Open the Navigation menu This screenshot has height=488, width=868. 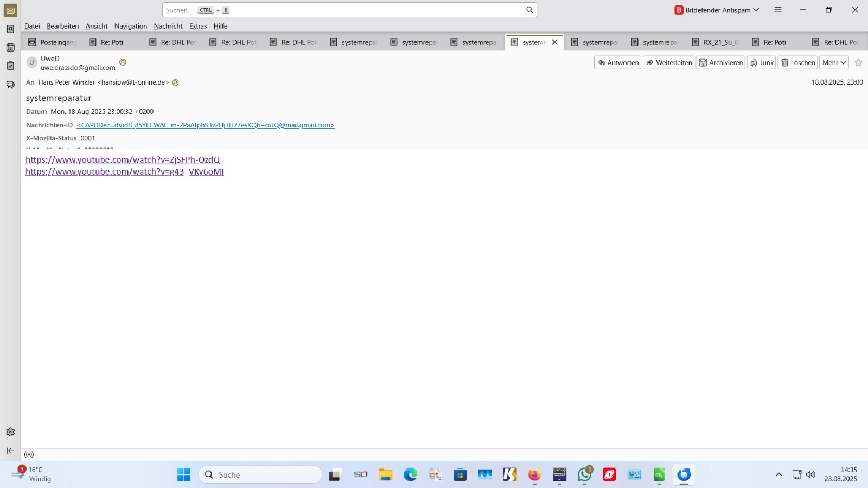click(x=131, y=26)
